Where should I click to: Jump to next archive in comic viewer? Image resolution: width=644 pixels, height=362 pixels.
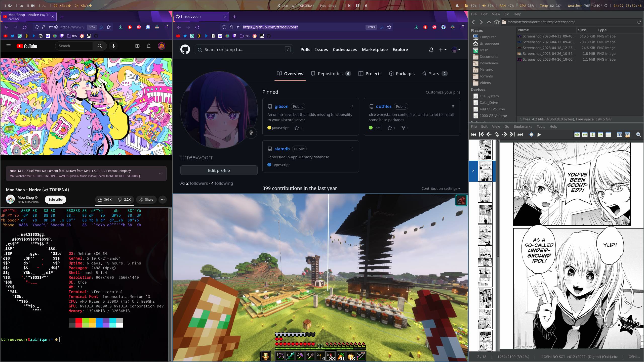coord(520,135)
